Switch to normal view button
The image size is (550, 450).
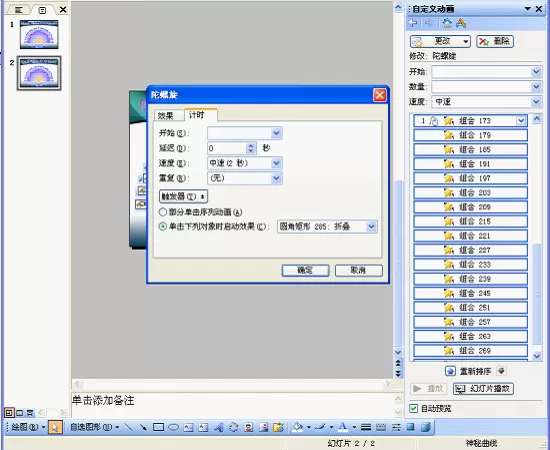pos(9,413)
